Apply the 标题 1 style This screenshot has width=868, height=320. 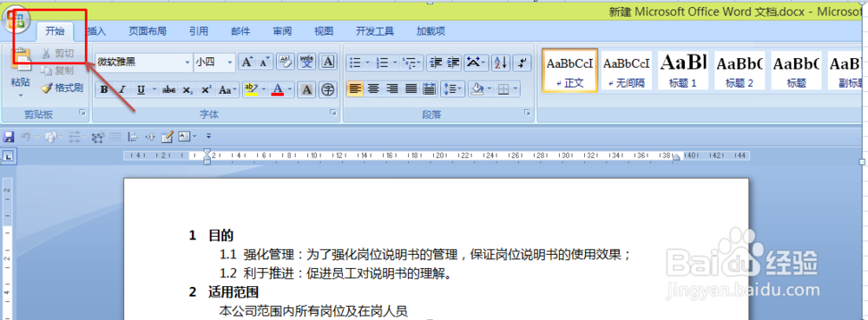682,70
